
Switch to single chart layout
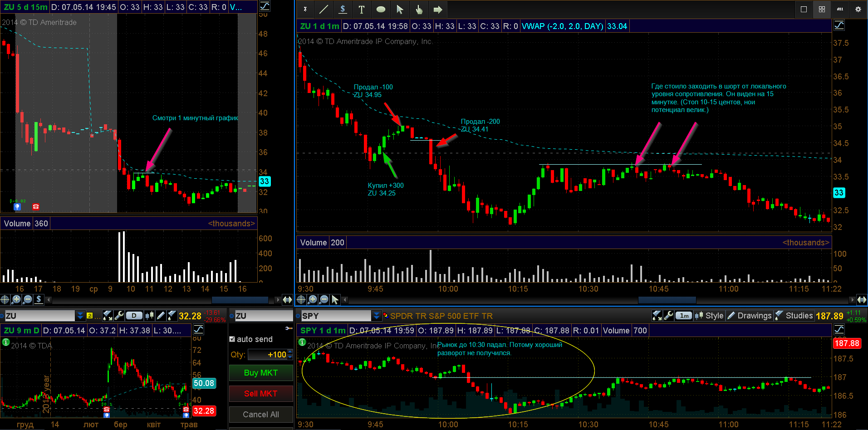(x=804, y=9)
